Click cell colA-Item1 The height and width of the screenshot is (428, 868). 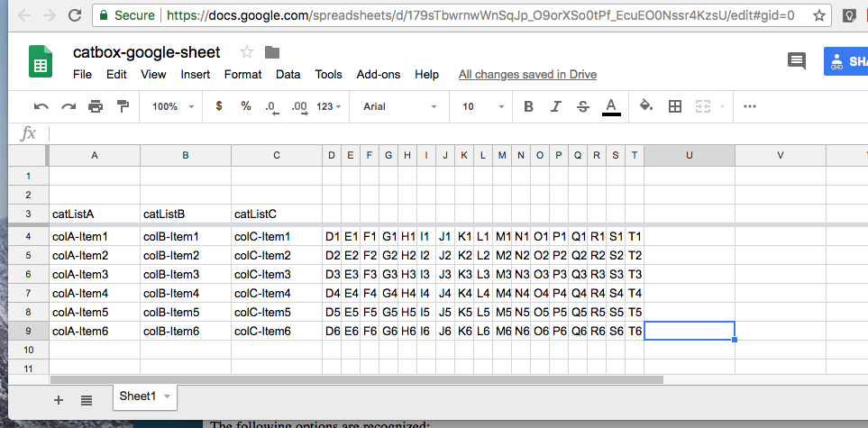tap(95, 236)
